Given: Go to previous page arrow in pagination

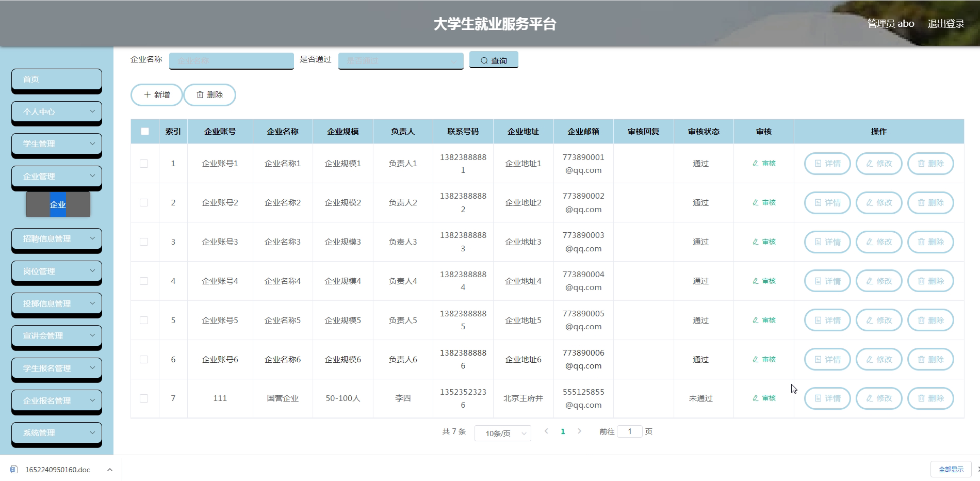Looking at the screenshot, I should pos(546,431).
